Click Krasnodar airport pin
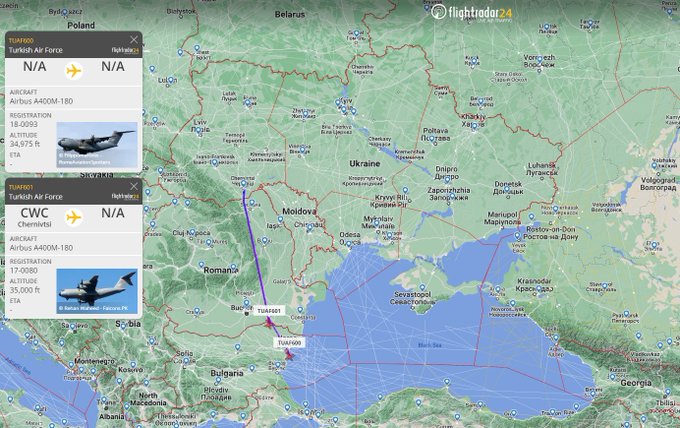 tap(538, 288)
